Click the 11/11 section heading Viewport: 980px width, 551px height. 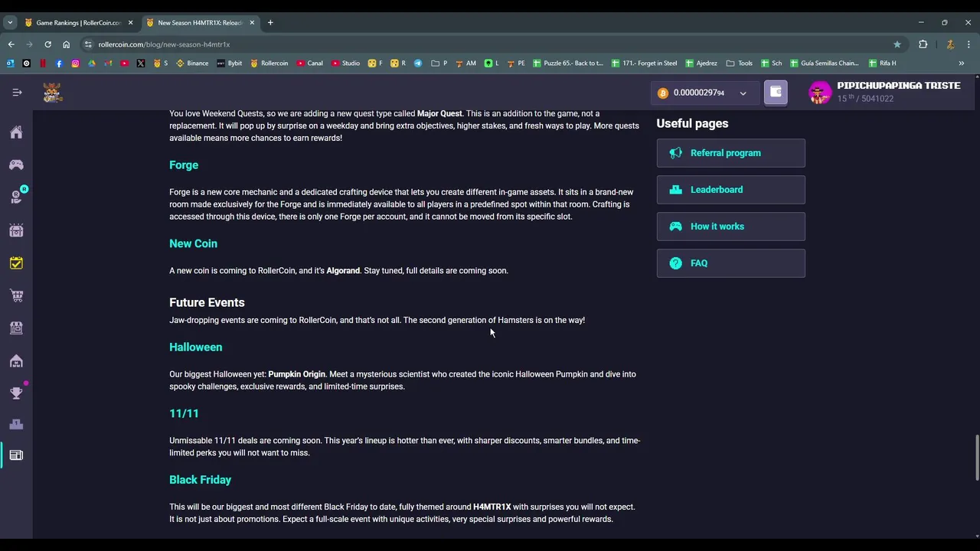pyautogui.click(x=184, y=413)
